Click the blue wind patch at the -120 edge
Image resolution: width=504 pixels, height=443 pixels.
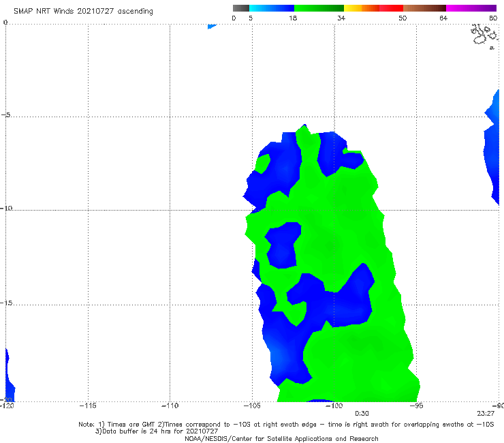click(10, 375)
